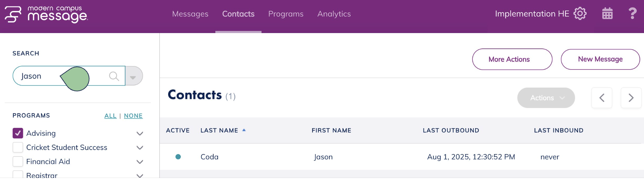The height and width of the screenshot is (180, 644).
Task: Expand the Advising program chevron
Action: (x=140, y=134)
